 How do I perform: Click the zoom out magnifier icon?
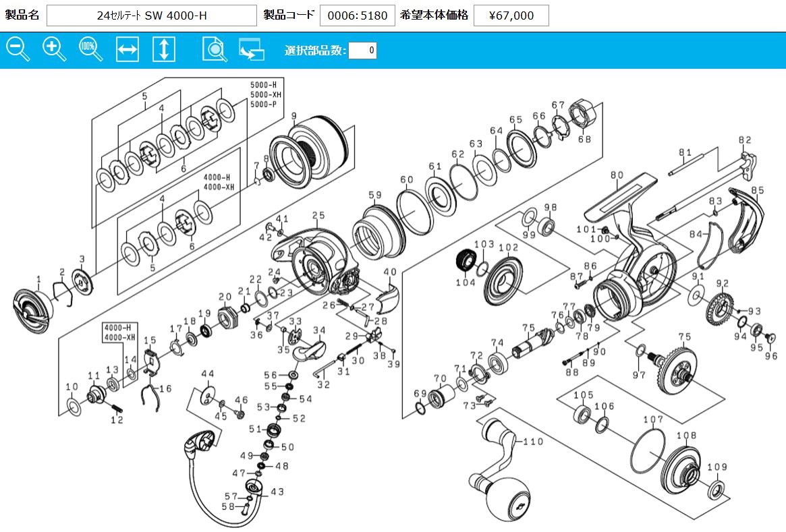[x=18, y=50]
